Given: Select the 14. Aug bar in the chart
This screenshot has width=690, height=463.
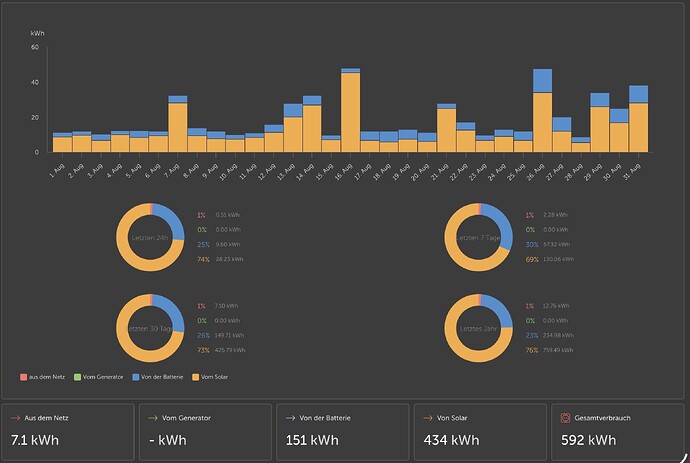Looking at the screenshot, I should point(312,124).
